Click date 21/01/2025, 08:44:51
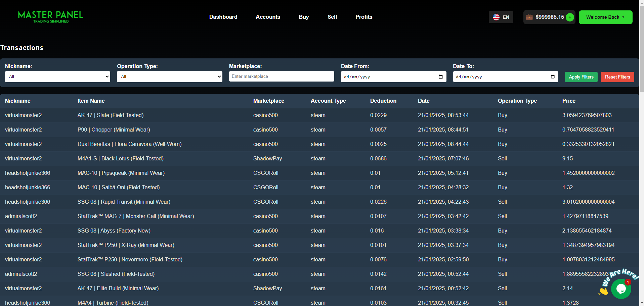The image size is (644, 306). pyautogui.click(x=443, y=130)
